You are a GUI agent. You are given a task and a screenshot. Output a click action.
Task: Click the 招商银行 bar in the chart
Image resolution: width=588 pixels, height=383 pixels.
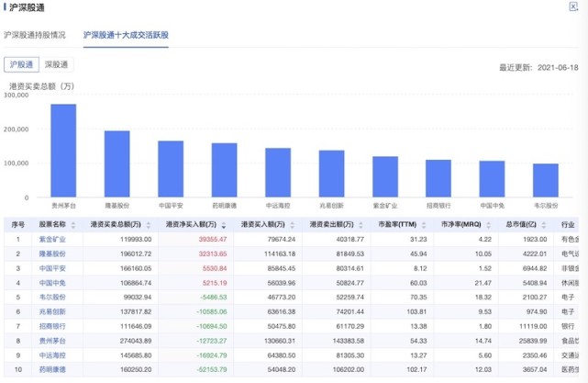438,178
